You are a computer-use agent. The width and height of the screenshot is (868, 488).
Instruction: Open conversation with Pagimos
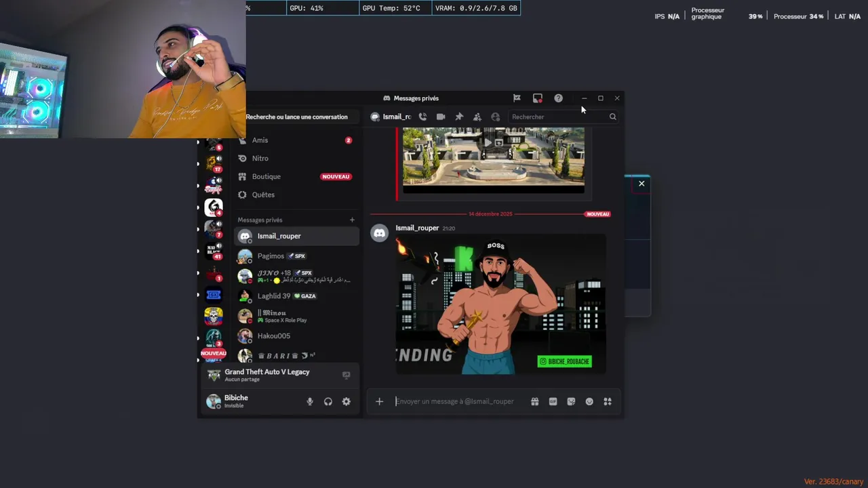[296, 256]
